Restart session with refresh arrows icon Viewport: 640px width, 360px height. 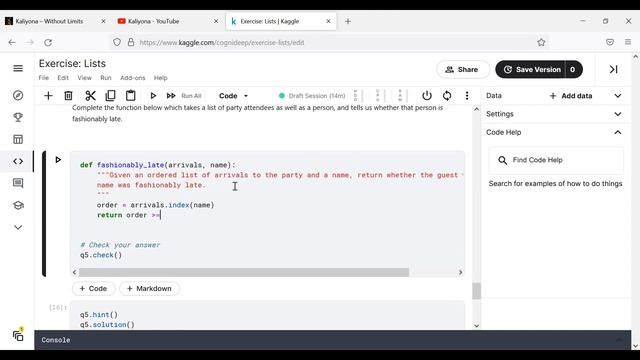tap(447, 96)
